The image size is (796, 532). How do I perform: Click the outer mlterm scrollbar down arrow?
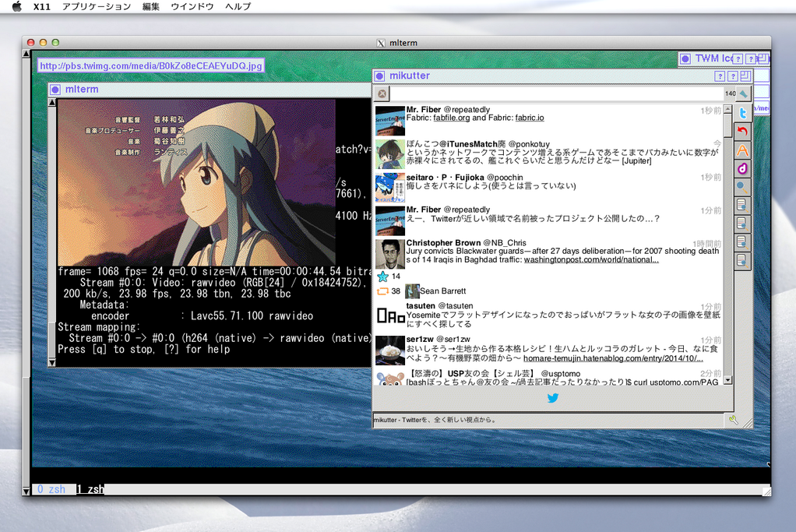(x=26, y=491)
